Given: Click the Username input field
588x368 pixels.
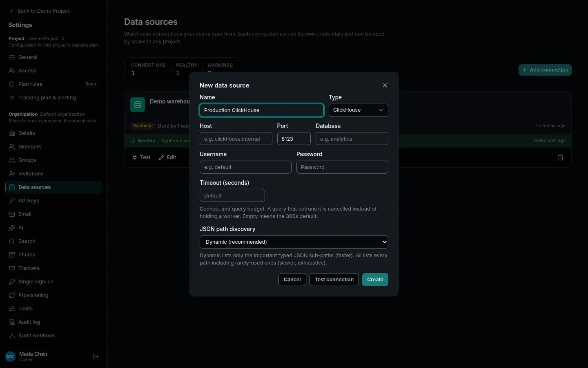Looking at the screenshot, I should pos(245,167).
